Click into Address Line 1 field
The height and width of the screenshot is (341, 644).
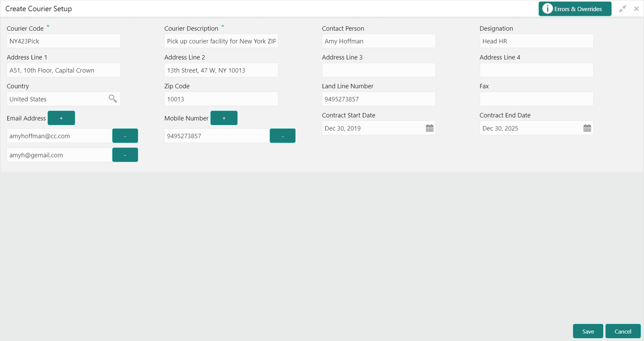(63, 70)
